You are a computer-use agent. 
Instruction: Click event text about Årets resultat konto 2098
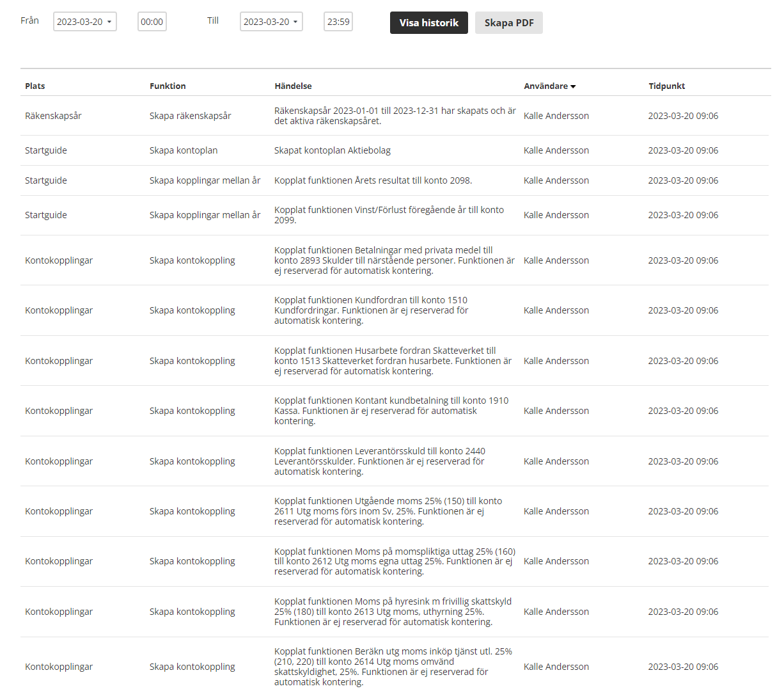pos(373,180)
